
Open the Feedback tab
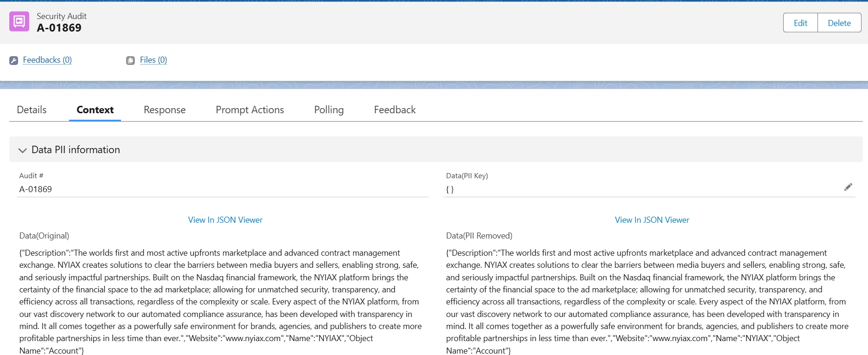tap(395, 110)
